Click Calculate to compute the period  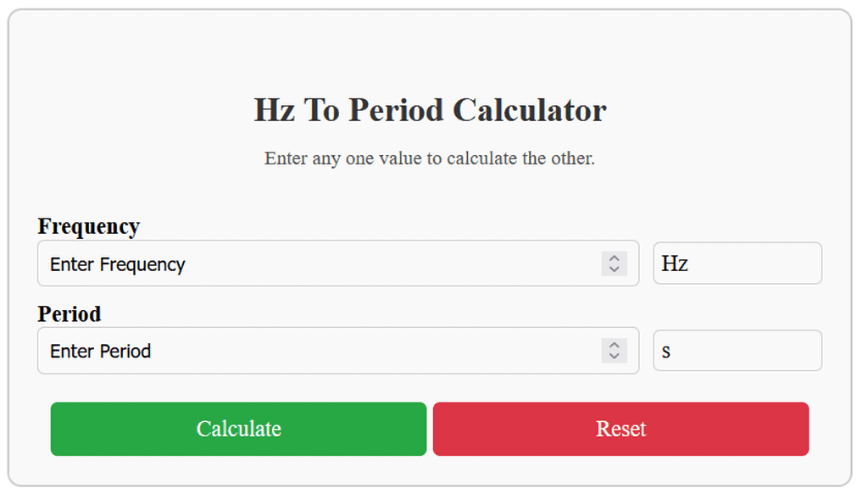(238, 429)
